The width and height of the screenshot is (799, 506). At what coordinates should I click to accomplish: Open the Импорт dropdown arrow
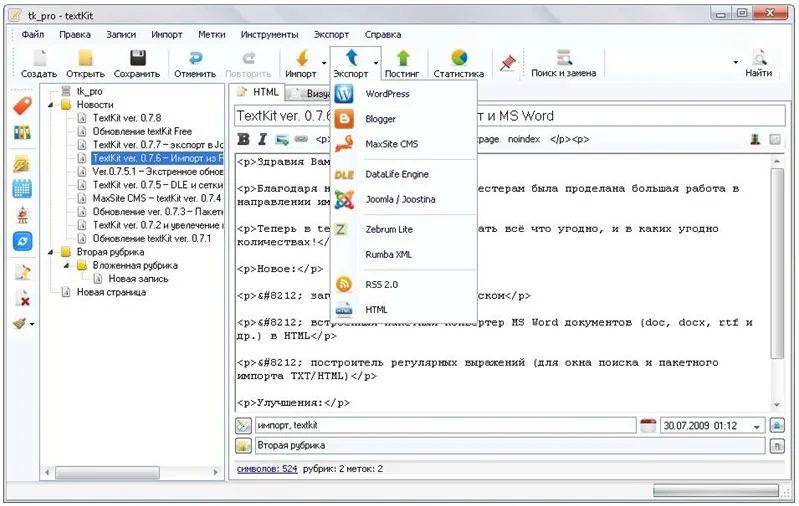click(x=324, y=62)
